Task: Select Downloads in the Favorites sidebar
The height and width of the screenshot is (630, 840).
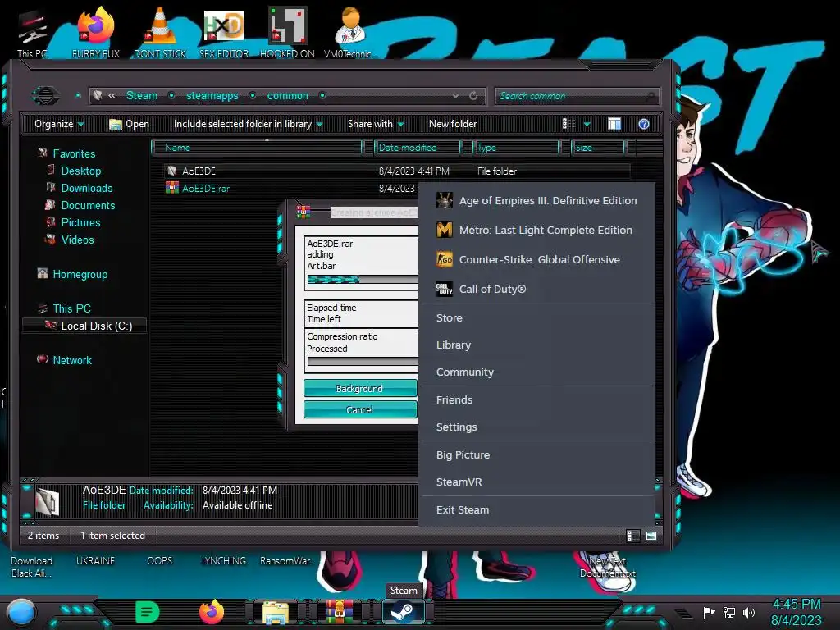Action: (87, 188)
